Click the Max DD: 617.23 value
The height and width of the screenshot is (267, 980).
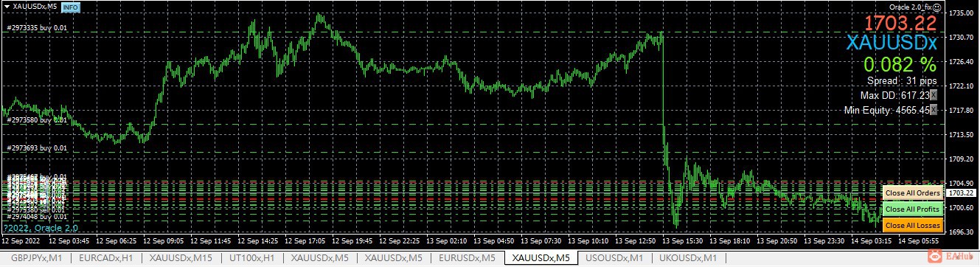pos(894,95)
